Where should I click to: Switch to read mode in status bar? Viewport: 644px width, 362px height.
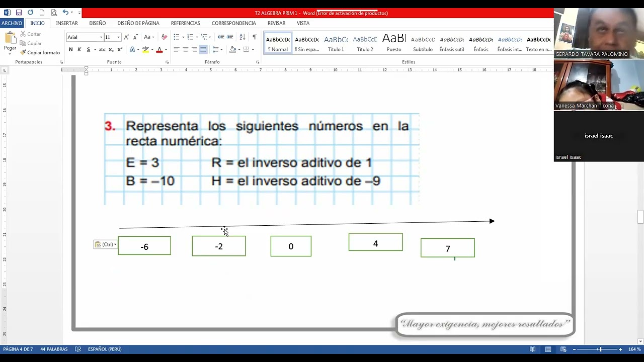pos(532,349)
